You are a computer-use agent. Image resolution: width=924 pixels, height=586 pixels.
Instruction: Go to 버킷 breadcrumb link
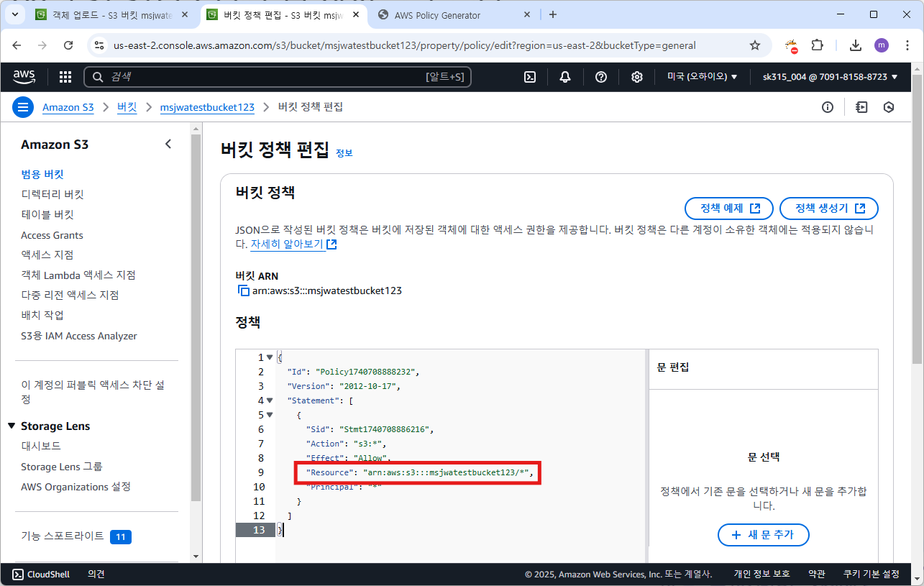tap(127, 107)
